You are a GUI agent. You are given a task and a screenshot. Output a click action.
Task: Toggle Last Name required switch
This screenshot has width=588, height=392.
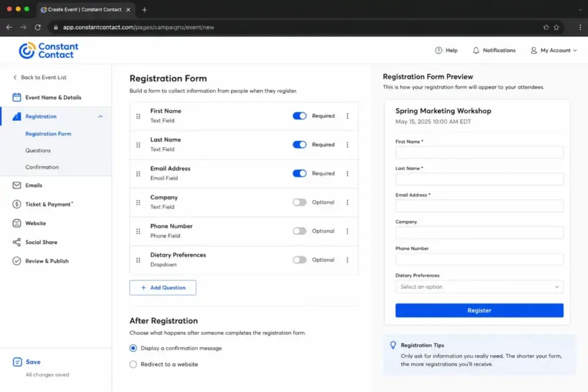(x=299, y=145)
